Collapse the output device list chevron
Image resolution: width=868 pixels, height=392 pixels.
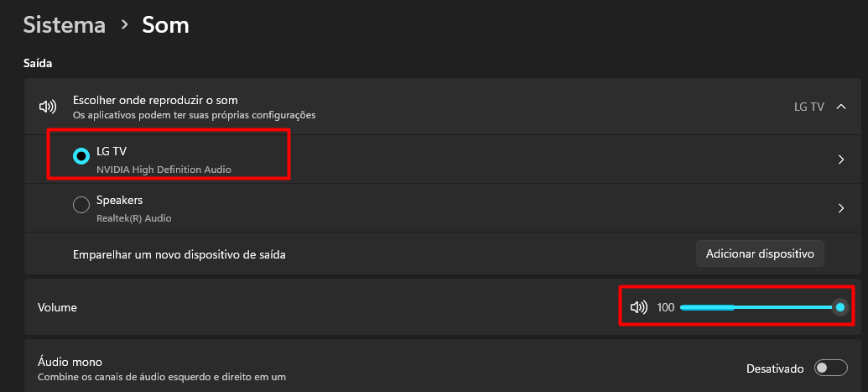coord(841,107)
